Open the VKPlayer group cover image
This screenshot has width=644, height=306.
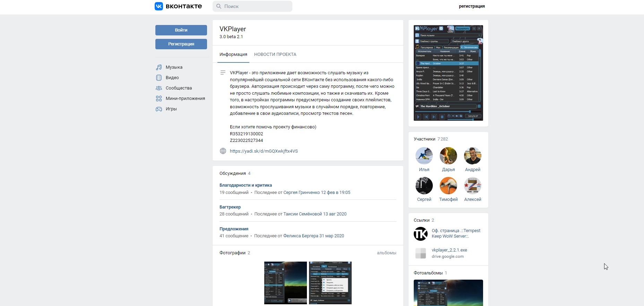[x=448, y=73]
